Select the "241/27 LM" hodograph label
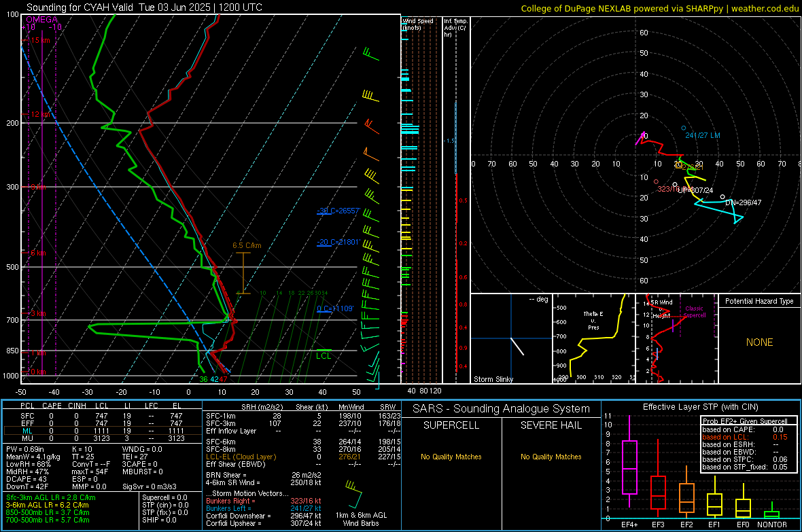The height and width of the screenshot is (532, 802). 703,136
